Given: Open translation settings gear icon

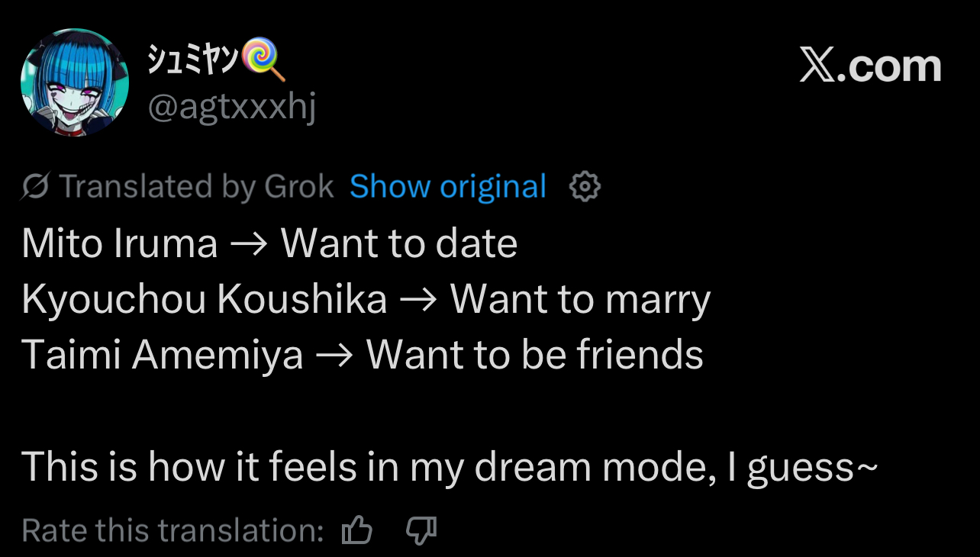Looking at the screenshot, I should coord(585,186).
